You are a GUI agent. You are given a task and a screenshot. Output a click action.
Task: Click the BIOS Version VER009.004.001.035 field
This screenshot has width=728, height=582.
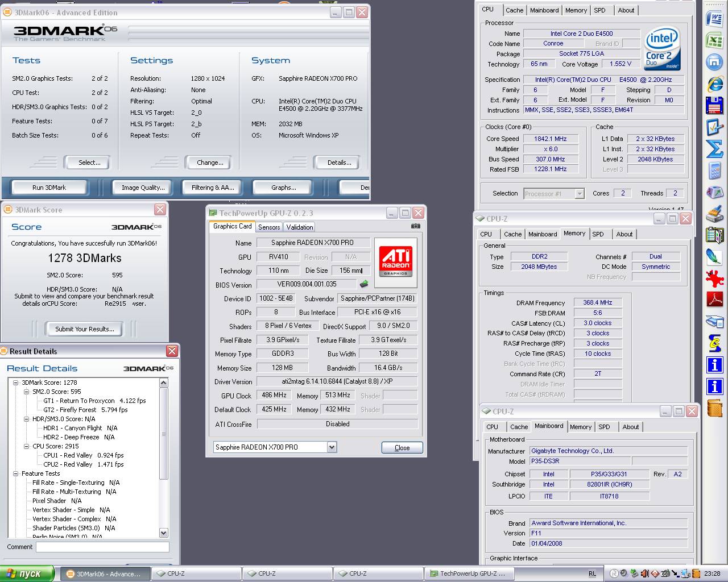coord(307,284)
